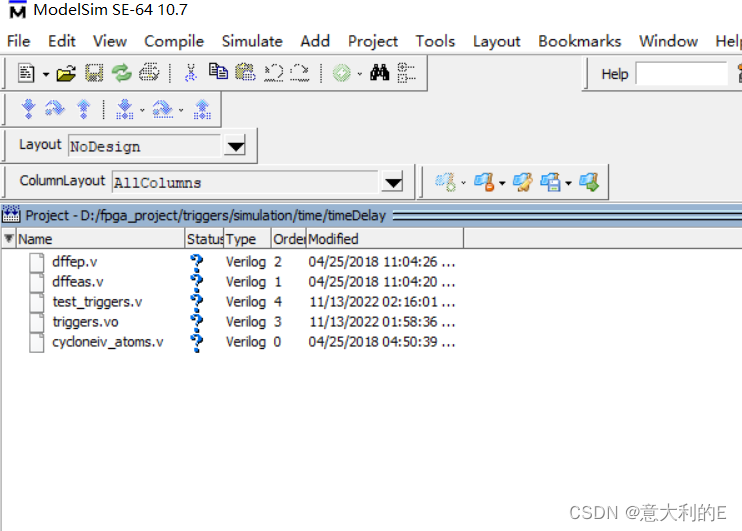Click the Step Over Current dotted curved icon
The height and width of the screenshot is (531, 742).
[x=163, y=109]
